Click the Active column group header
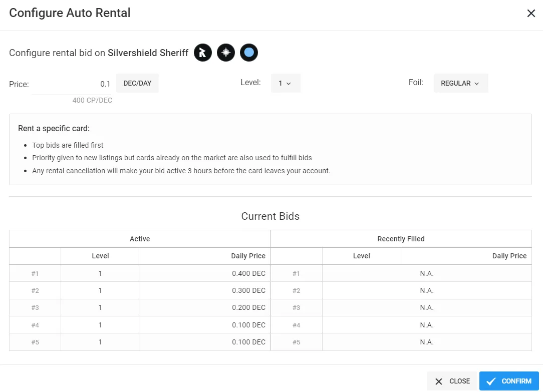The width and height of the screenshot is (543, 392). [140, 239]
